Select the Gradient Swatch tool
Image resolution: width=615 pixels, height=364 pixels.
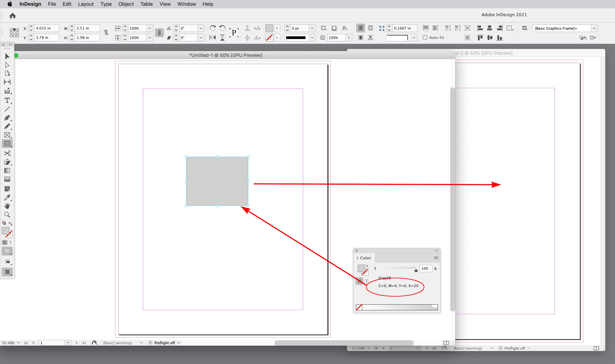tap(7, 170)
